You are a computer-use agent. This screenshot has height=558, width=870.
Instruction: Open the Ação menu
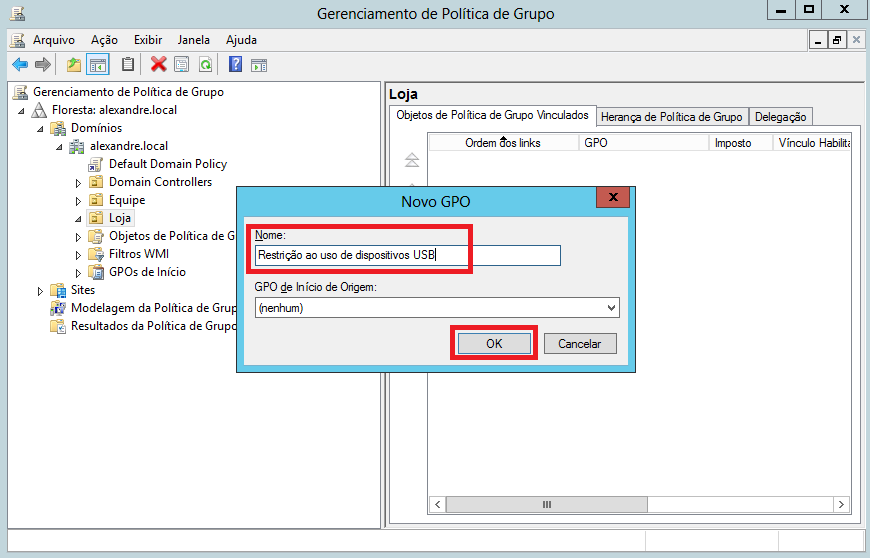(104, 40)
